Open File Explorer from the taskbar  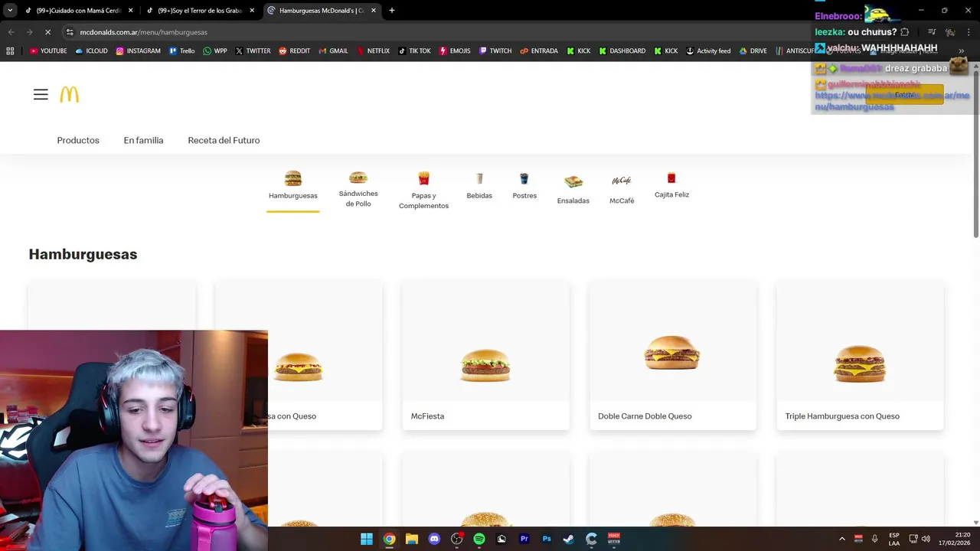(412, 539)
